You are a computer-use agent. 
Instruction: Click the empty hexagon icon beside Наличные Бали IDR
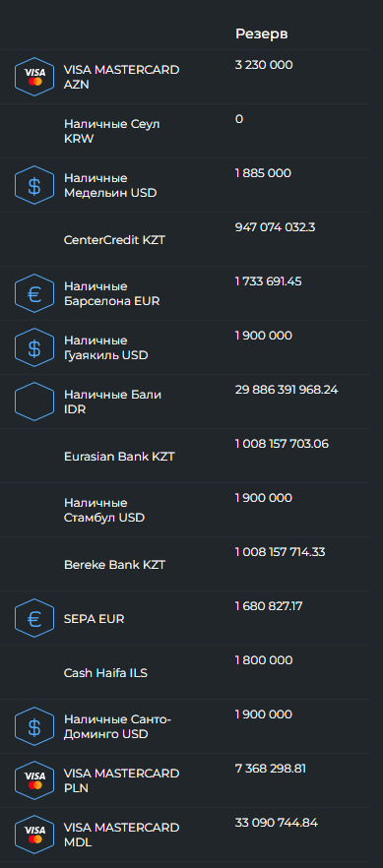pos(34,402)
